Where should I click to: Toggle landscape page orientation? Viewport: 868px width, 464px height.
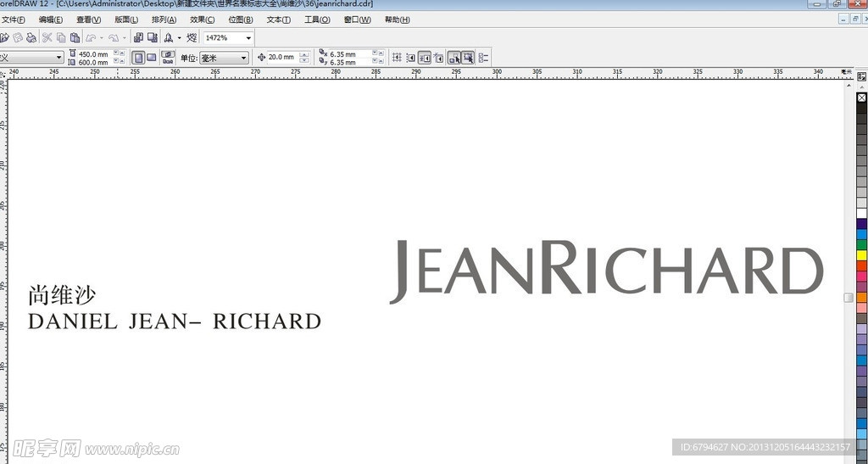[x=152, y=58]
